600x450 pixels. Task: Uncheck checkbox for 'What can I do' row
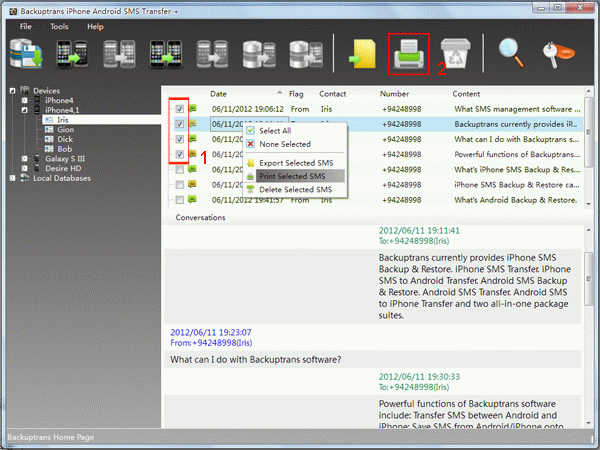click(179, 139)
